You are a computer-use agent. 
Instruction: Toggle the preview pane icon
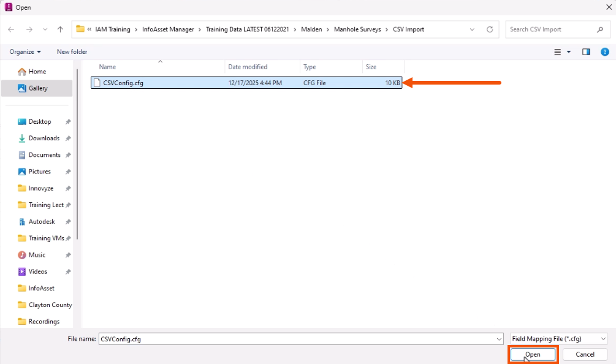tap(587, 51)
